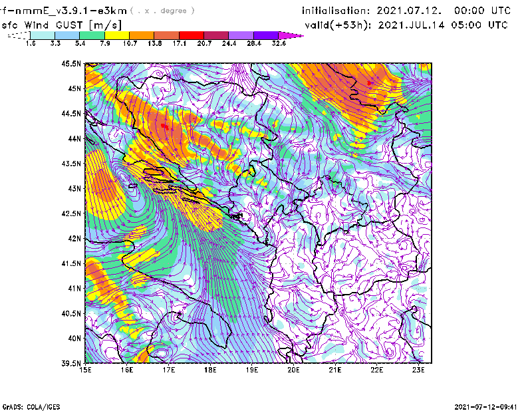The height and width of the screenshot is (411, 532).
Task: Click legend value 3.3
Action: pyautogui.click(x=55, y=43)
